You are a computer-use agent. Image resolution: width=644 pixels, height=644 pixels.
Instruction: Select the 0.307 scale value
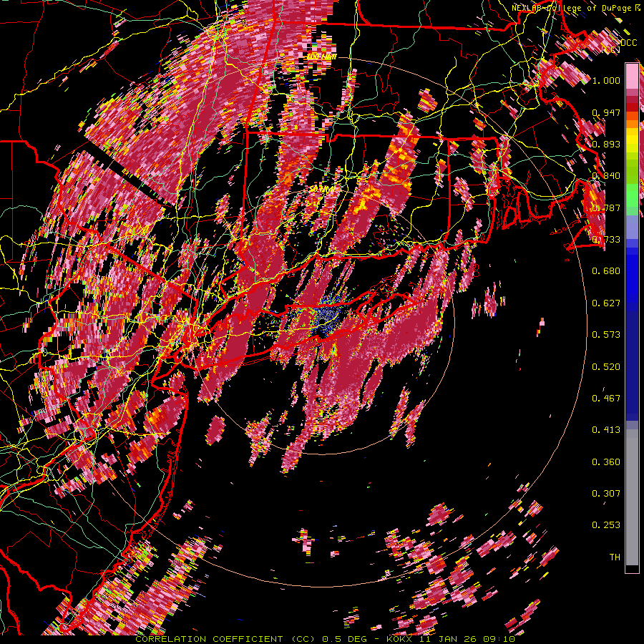click(606, 493)
